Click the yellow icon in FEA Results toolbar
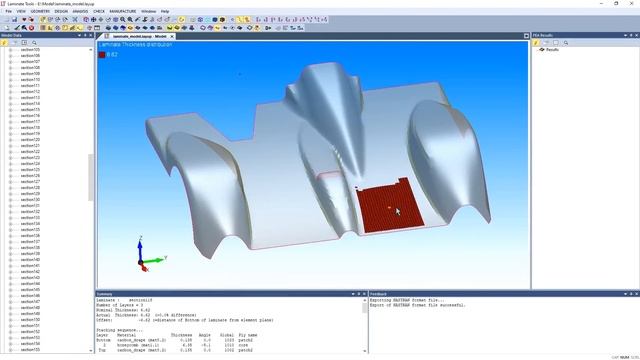The height and width of the screenshot is (360, 640). tap(536, 42)
